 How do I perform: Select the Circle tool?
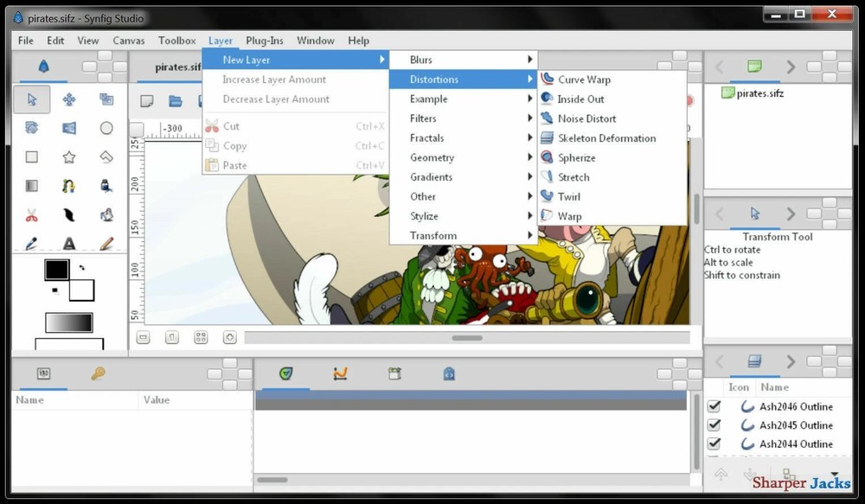tap(106, 128)
